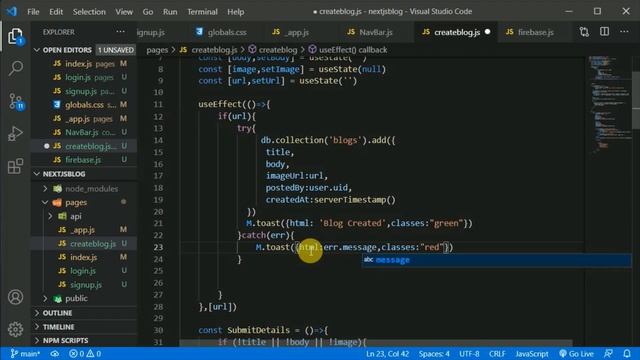The image size is (640, 360).
Task: Open the Explorer view in activity bar
Action: click(x=16, y=36)
